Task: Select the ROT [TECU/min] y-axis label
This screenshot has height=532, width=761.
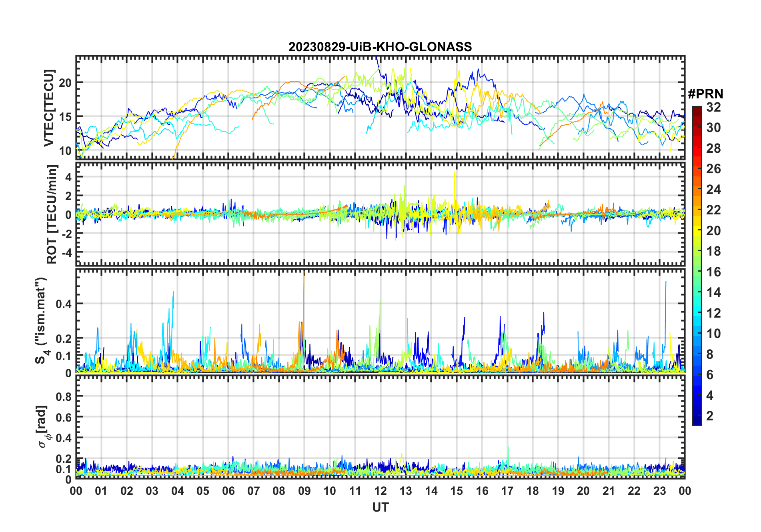Action: tap(52, 214)
